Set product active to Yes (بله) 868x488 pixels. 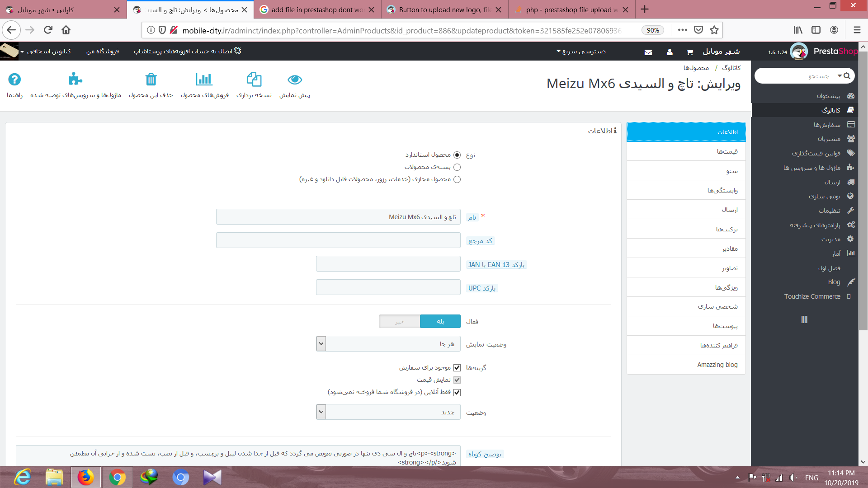click(440, 321)
